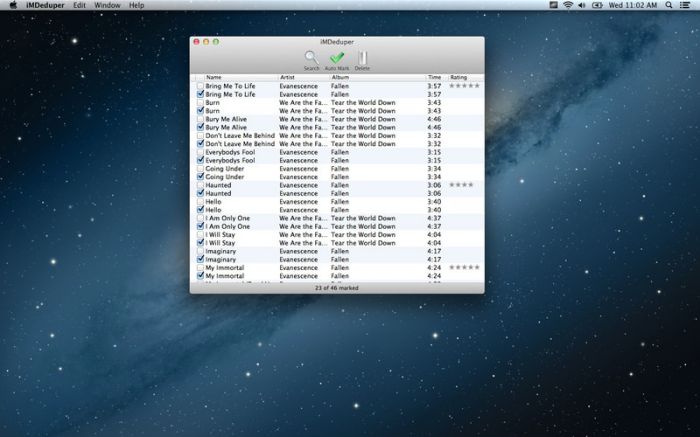Check the unmarked Bury Me Alive row

(200, 119)
